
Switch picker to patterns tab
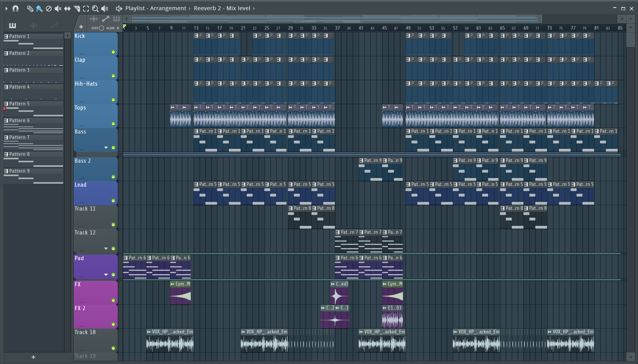click(x=12, y=25)
